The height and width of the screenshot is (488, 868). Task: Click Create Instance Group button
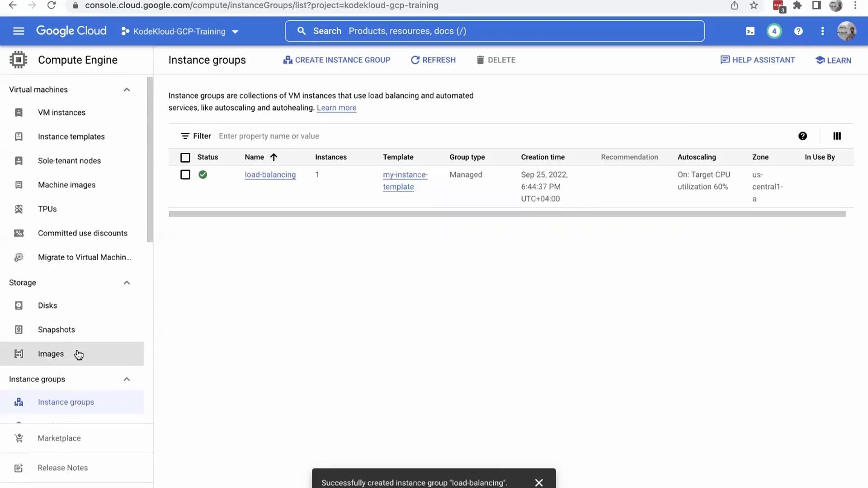(x=336, y=60)
